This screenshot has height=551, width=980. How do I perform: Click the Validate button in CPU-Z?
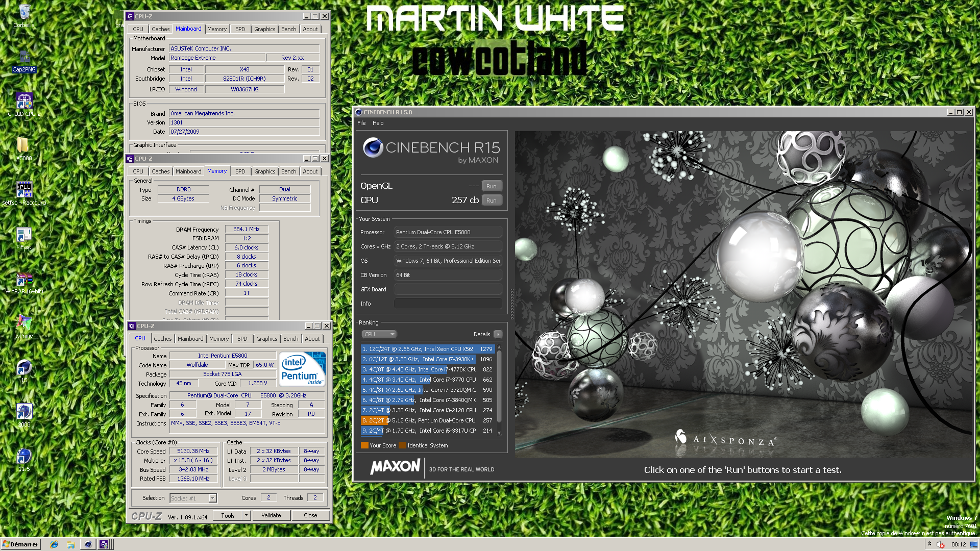(x=271, y=515)
